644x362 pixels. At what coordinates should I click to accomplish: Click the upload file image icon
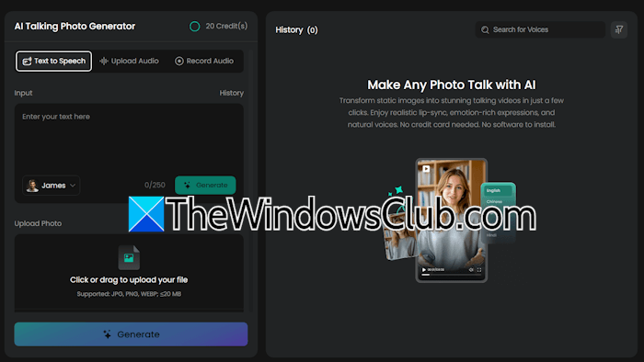click(129, 257)
